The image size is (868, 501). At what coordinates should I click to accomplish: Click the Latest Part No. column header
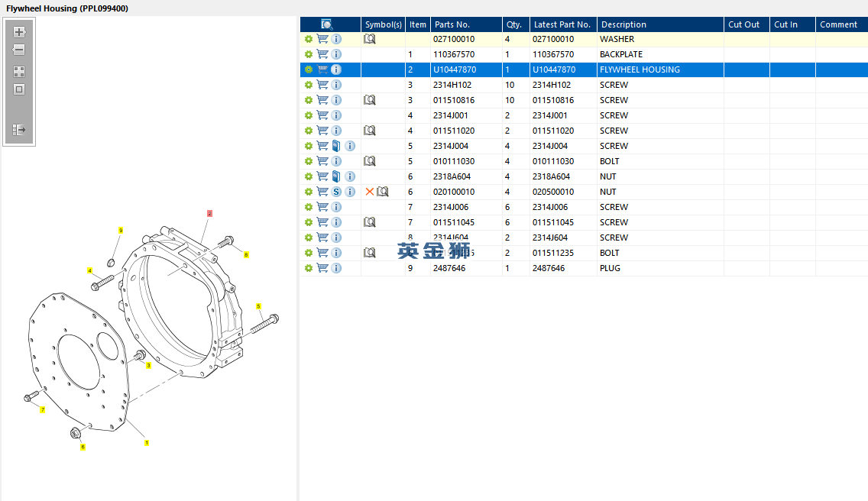click(564, 24)
